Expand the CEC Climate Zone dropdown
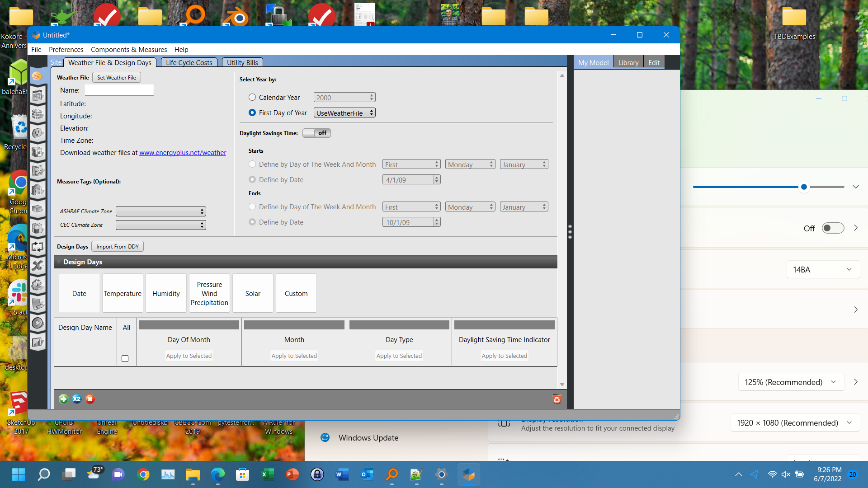 (160, 225)
